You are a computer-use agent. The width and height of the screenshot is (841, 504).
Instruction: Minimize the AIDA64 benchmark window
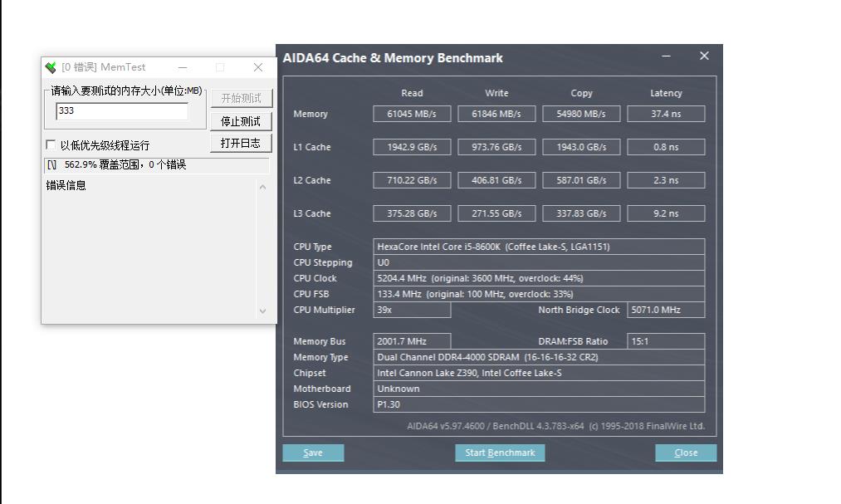(667, 56)
